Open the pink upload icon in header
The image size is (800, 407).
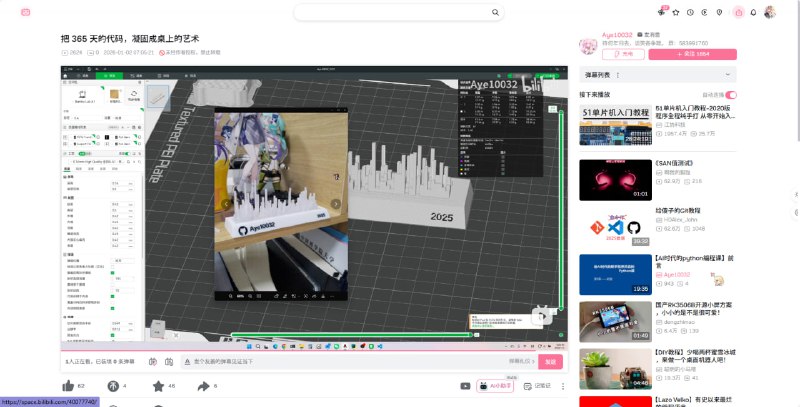tap(738, 12)
